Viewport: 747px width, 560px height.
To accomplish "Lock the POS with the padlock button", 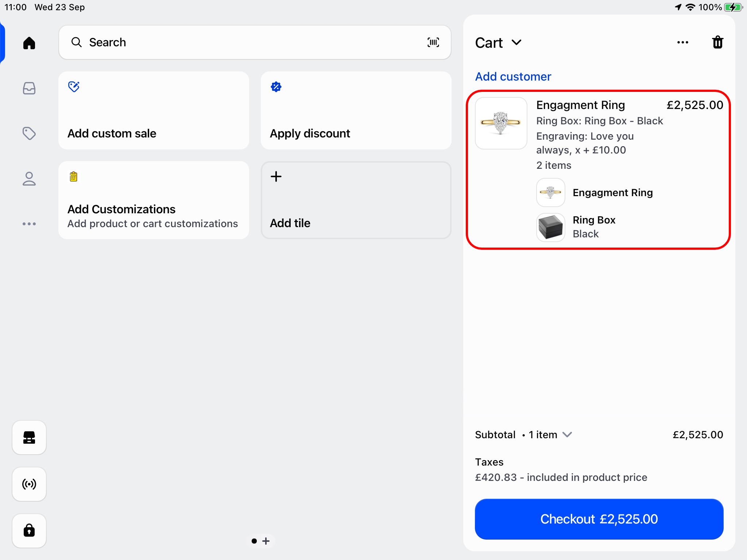I will (29, 531).
